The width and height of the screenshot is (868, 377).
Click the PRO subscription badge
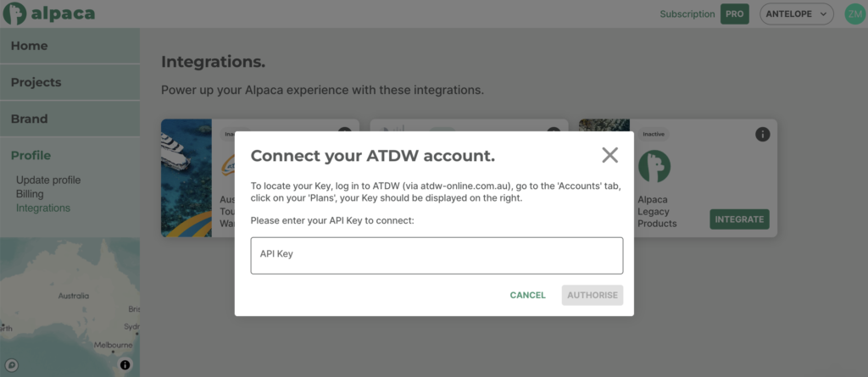734,14
